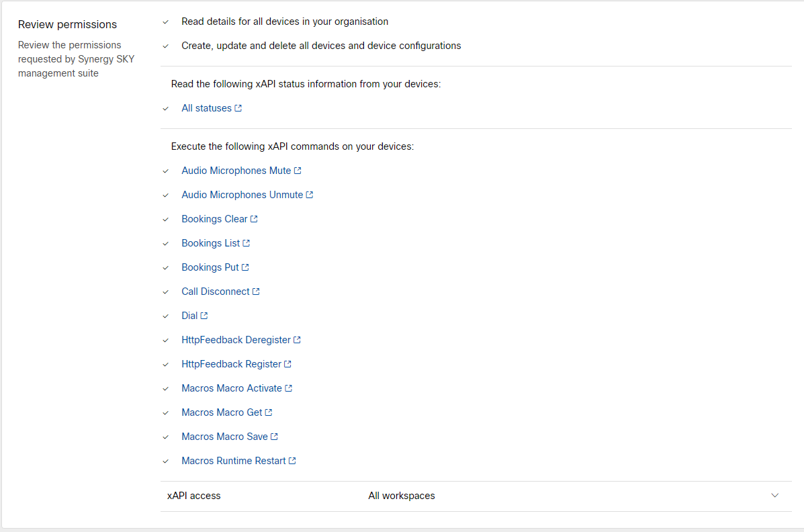The height and width of the screenshot is (532, 804).
Task: Open the external link icon for Macros Runtime Restart
Action: click(x=294, y=460)
